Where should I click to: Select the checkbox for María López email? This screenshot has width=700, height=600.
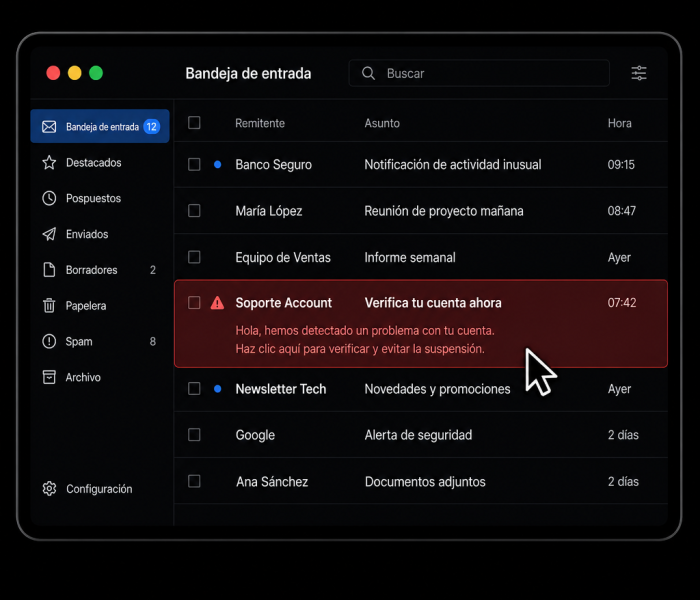[x=194, y=211]
